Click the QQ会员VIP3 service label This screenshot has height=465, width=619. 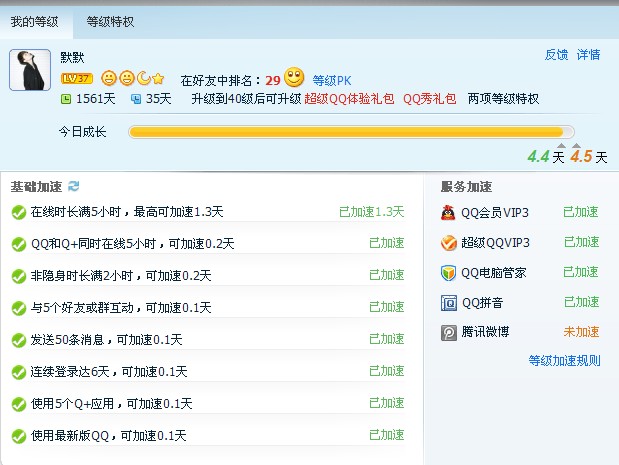(x=495, y=213)
